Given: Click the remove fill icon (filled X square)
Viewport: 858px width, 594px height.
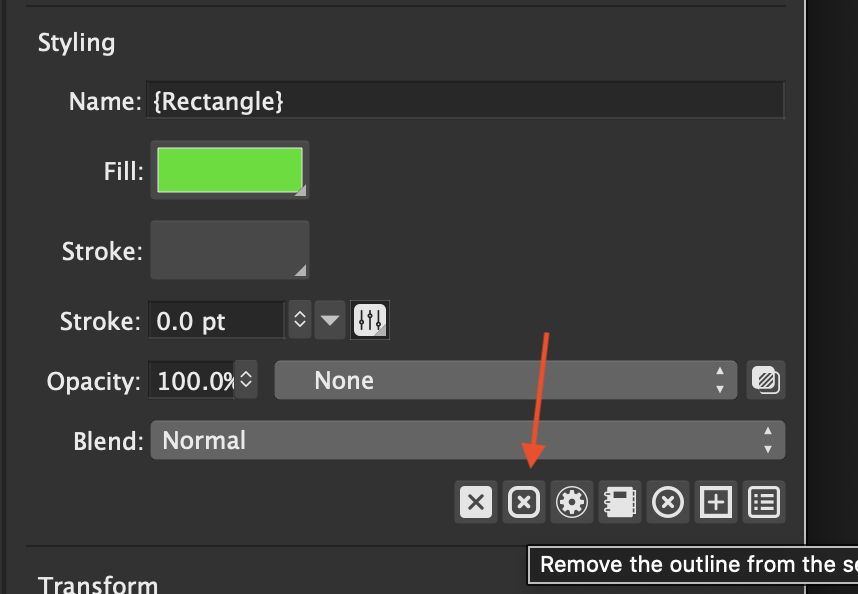Looking at the screenshot, I should pos(476,502).
